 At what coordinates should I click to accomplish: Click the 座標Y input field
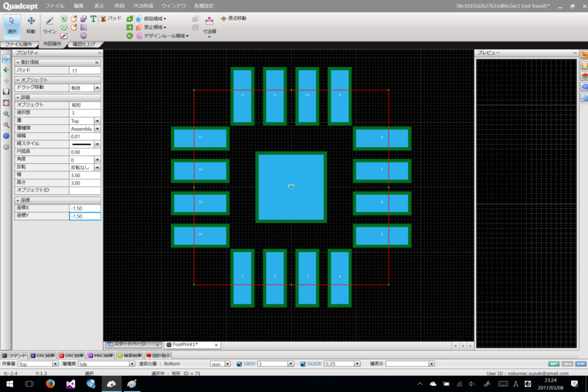(85, 216)
